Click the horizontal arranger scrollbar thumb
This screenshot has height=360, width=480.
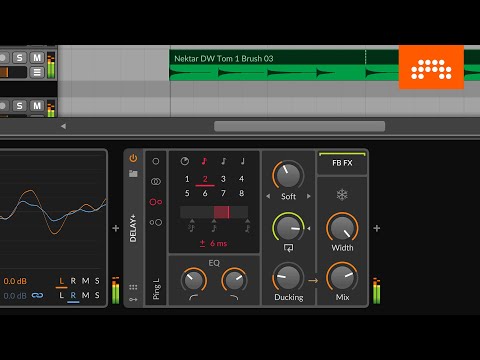coord(299,126)
